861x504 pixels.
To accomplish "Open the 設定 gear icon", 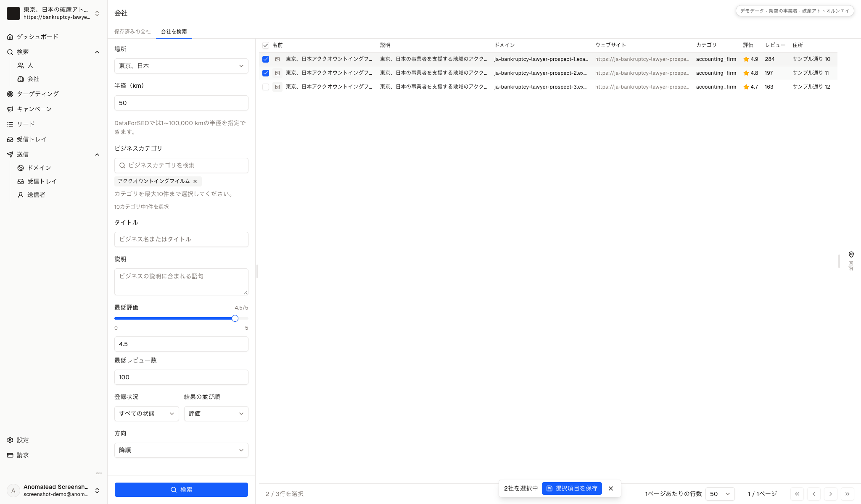I will (x=10, y=440).
